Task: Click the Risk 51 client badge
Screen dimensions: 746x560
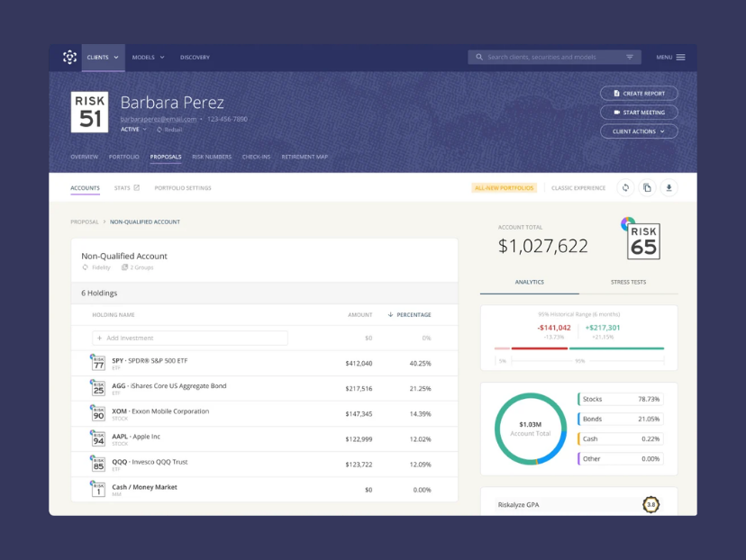Action: click(89, 113)
